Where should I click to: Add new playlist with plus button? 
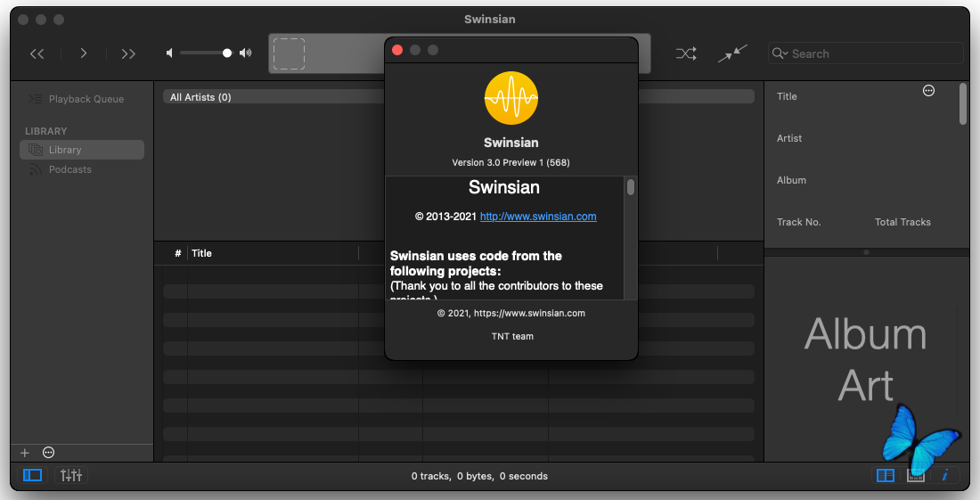tap(25, 453)
